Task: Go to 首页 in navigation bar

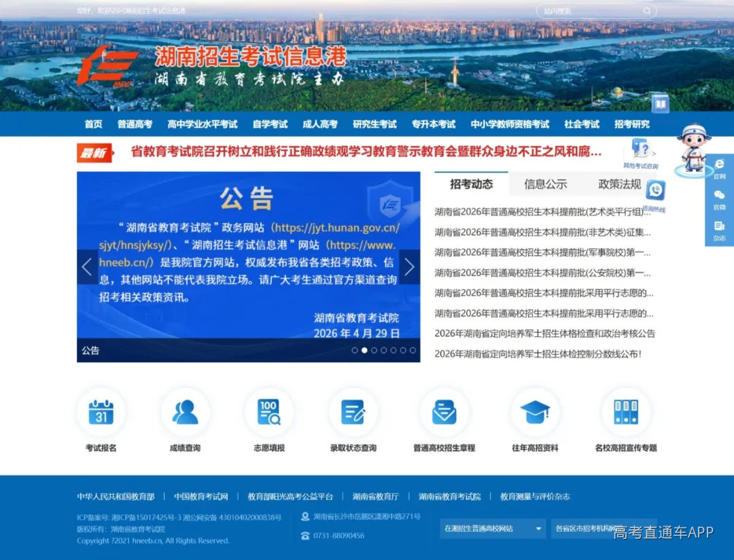Action: (x=93, y=124)
